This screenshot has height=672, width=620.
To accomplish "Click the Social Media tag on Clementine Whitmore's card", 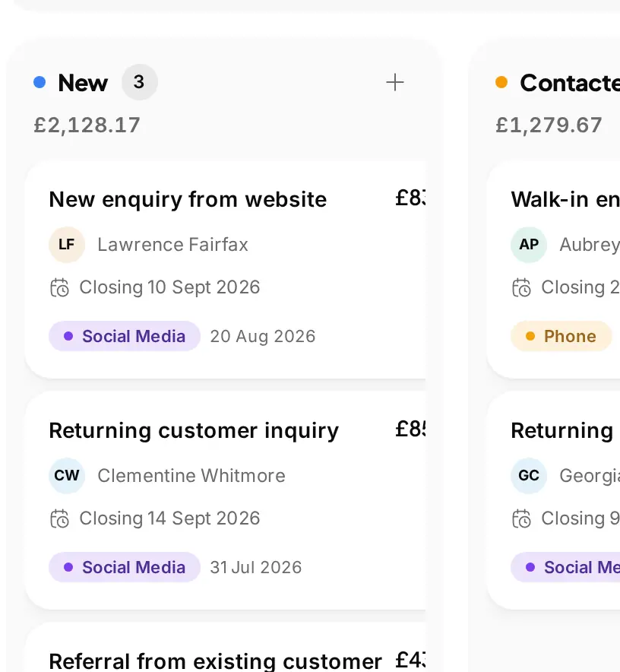I will (x=125, y=567).
